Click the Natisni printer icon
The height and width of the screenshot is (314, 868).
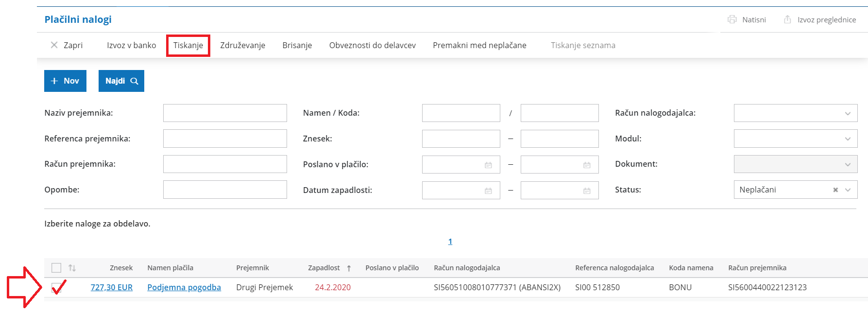tap(732, 19)
